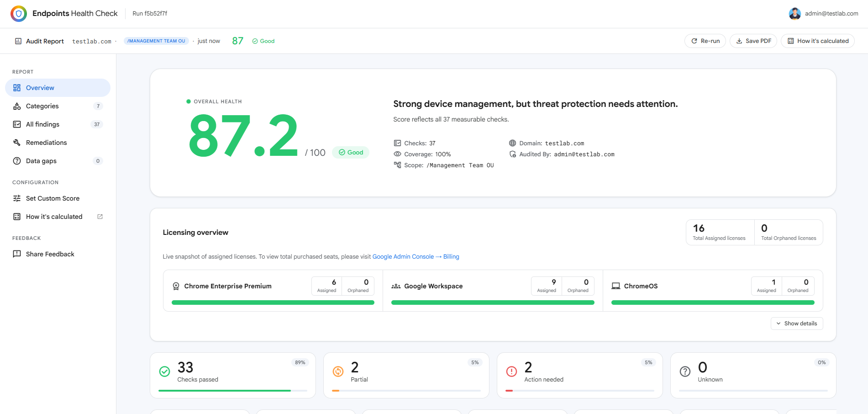Viewport: 868px width, 414px height.
Task: Go to All findings list
Action: click(58, 124)
